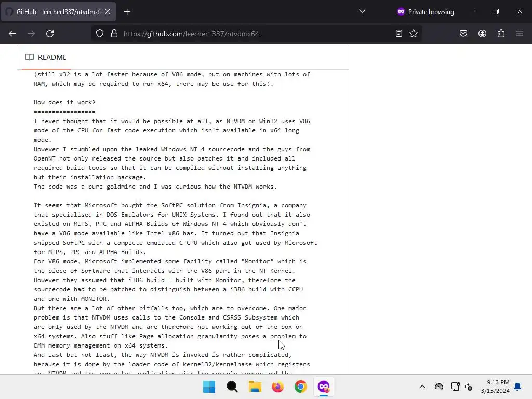Select the README tab
532x399 pixels.
46,57
